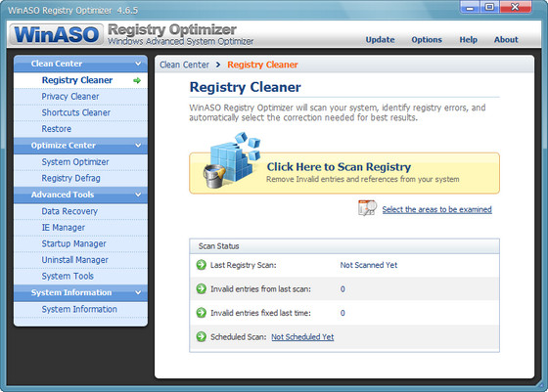Image resolution: width=548 pixels, height=392 pixels.
Task: Click green arrow icon beside Invalid entries from last scan
Action: click(x=202, y=289)
